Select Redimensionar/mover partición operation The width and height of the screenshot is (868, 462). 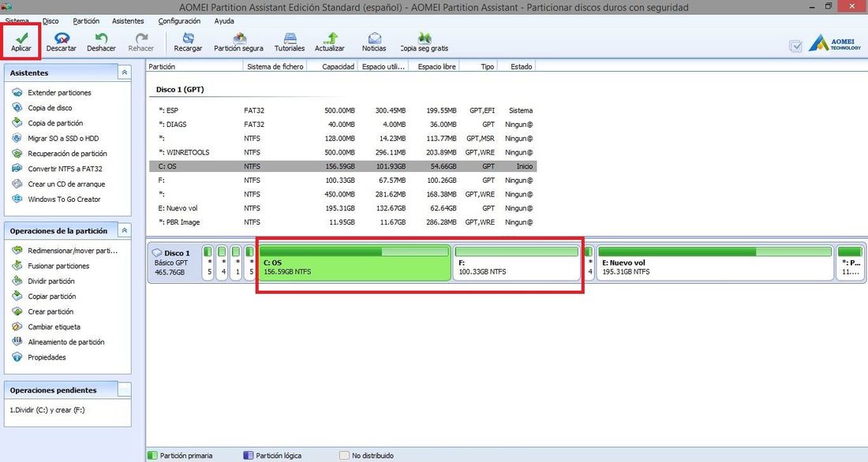click(73, 251)
